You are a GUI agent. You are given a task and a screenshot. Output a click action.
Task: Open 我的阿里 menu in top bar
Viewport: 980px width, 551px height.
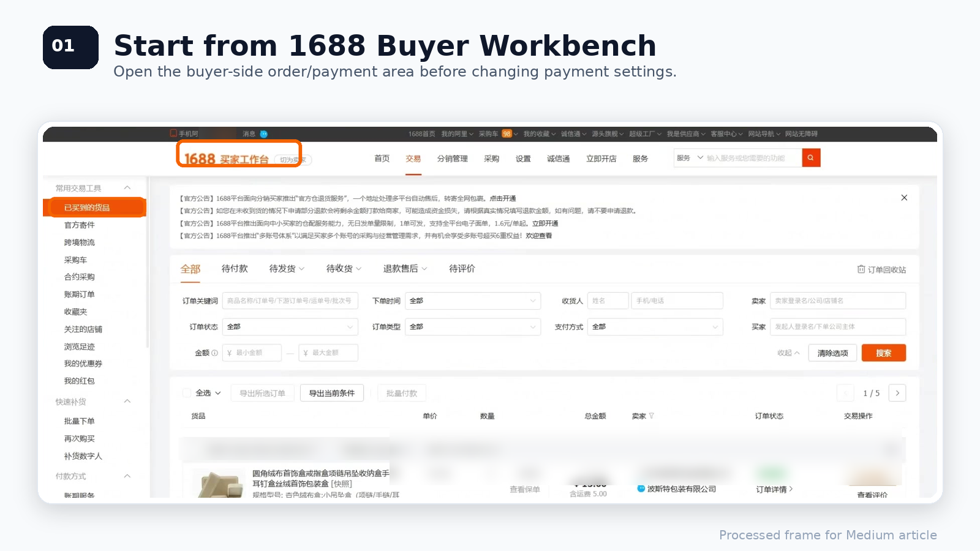(x=457, y=133)
